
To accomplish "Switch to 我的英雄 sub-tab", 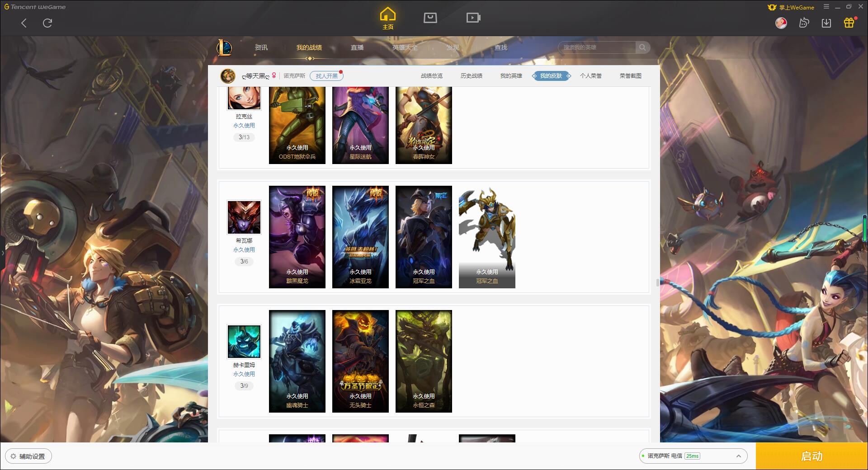I will coord(511,76).
